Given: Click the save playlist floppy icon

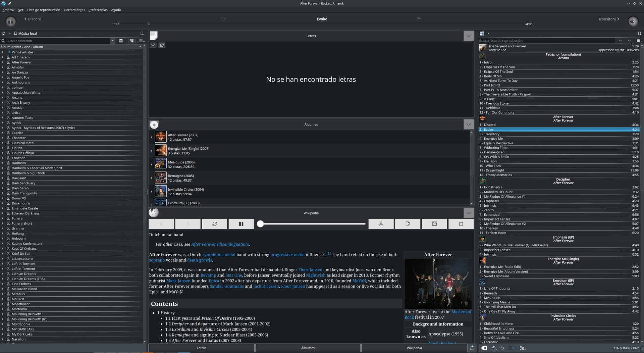Looking at the screenshot, I should click(493, 348).
